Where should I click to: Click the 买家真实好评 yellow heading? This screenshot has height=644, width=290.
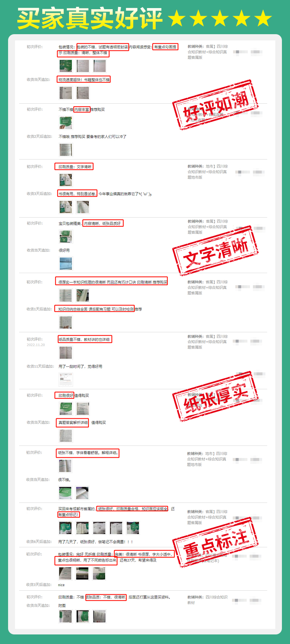pyautogui.click(x=90, y=18)
